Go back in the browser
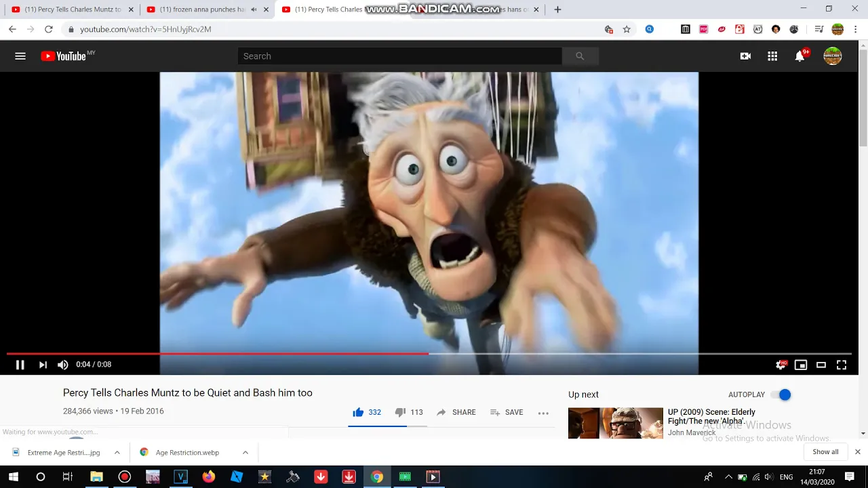 point(12,29)
